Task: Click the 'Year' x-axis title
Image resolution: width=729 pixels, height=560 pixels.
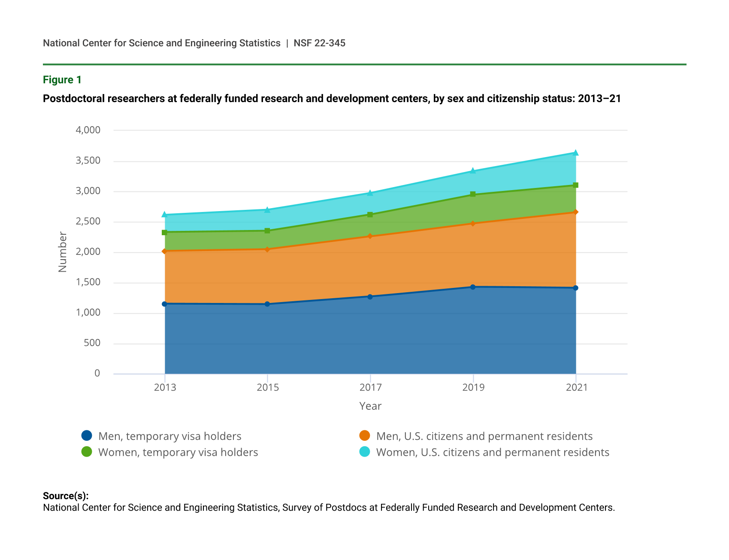Action: pos(370,406)
